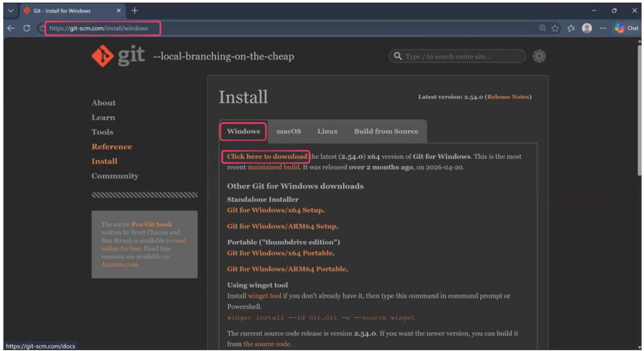644x351 pixels.
Task: Open Community in the sidebar
Action: [115, 176]
